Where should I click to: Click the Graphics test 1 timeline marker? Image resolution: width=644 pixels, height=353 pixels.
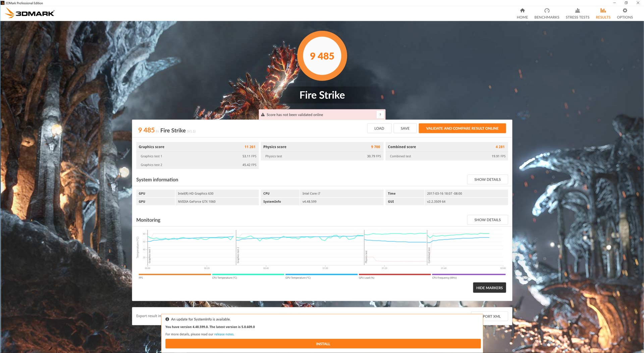pyautogui.click(x=150, y=256)
